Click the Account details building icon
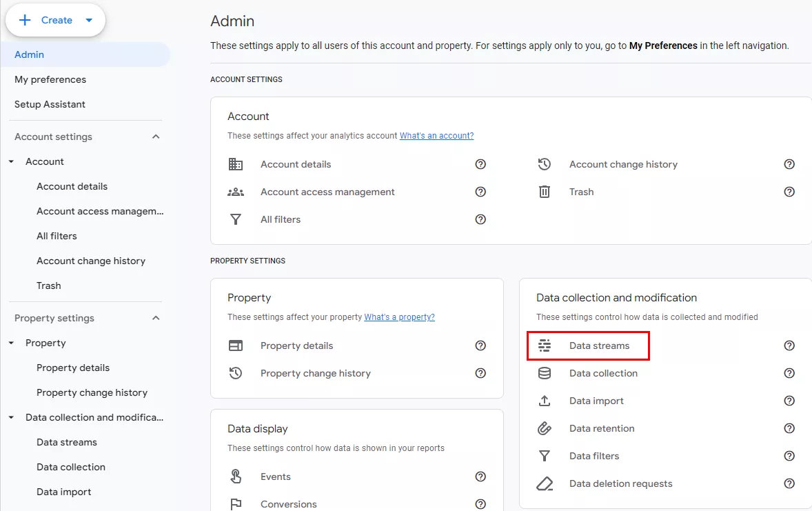 coord(236,164)
